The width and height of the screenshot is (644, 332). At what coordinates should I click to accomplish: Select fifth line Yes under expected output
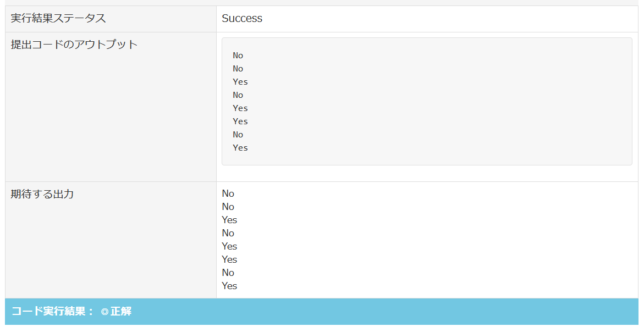point(229,246)
